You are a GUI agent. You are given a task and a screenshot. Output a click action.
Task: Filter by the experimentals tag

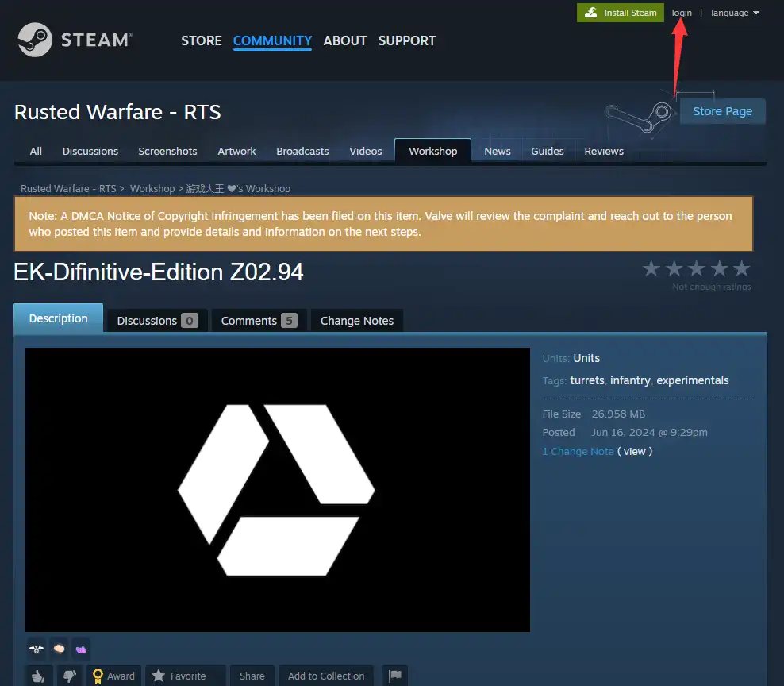tap(693, 380)
